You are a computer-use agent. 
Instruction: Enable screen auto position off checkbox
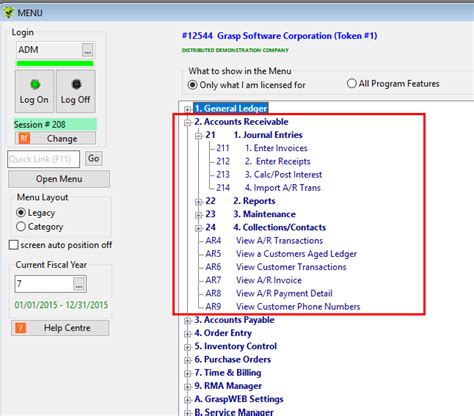[x=13, y=245]
